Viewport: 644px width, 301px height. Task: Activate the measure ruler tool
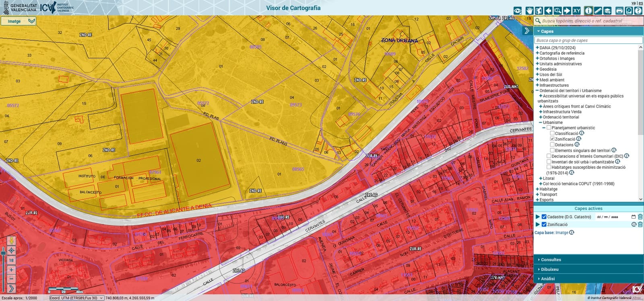click(x=598, y=11)
